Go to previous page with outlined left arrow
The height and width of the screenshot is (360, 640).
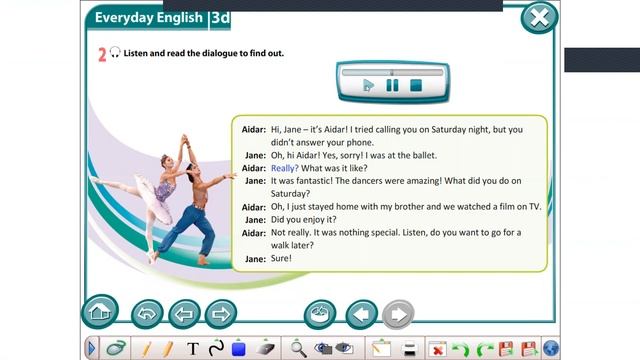pos(184,314)
